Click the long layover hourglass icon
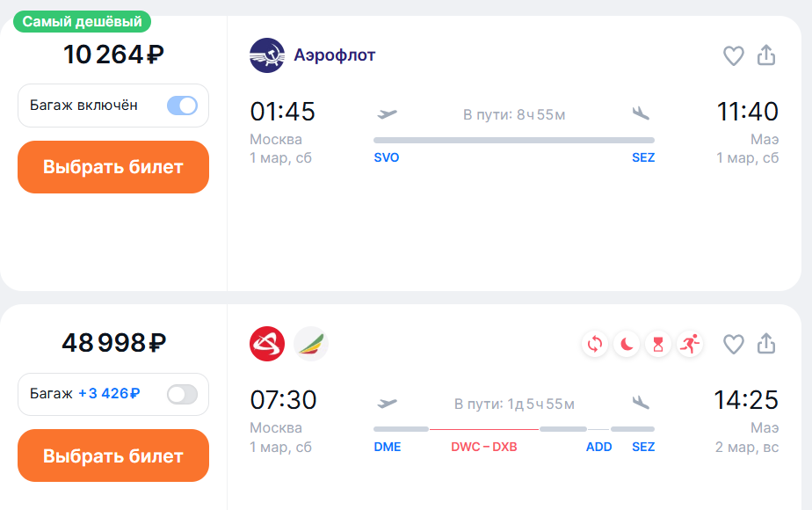Viewport: 812px width, 510px height. pyautogui.click(x=657, y=344)
